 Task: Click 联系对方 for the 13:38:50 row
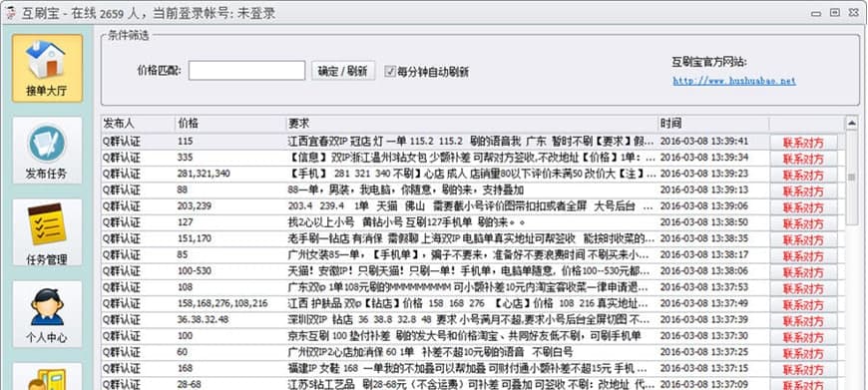point(803,223)
